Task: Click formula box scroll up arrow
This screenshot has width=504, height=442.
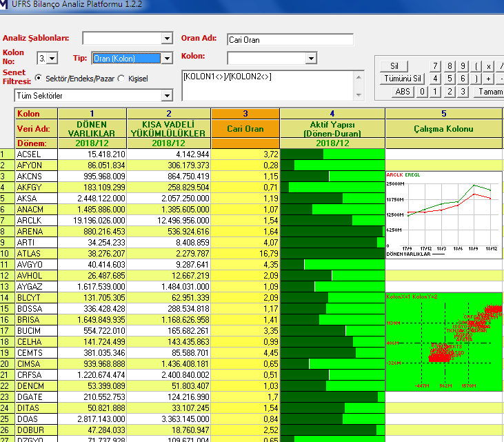Action: (359, 77)
